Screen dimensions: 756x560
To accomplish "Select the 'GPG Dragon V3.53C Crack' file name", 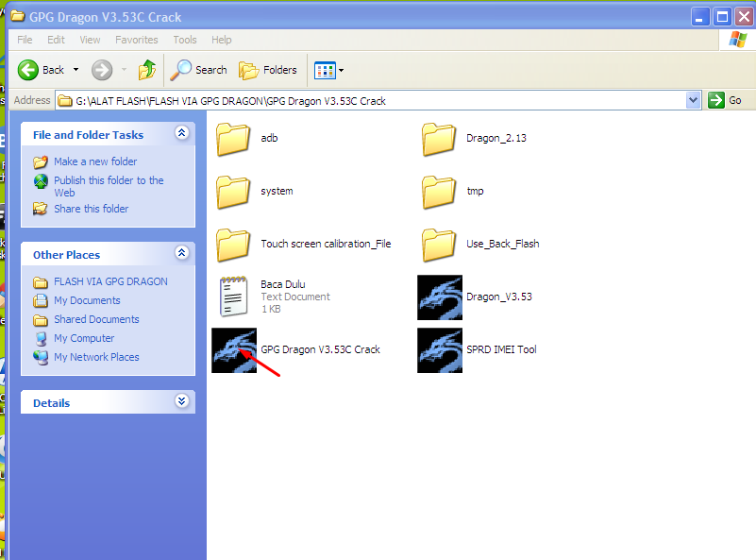I will (x=321, y=349).
